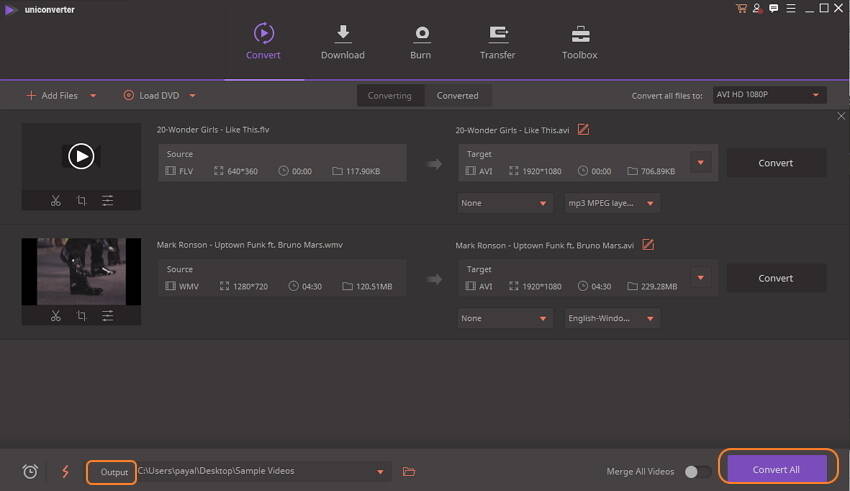850x491 pixels.
Task: Play the Wonder Girls video preview
Action: 81,157
